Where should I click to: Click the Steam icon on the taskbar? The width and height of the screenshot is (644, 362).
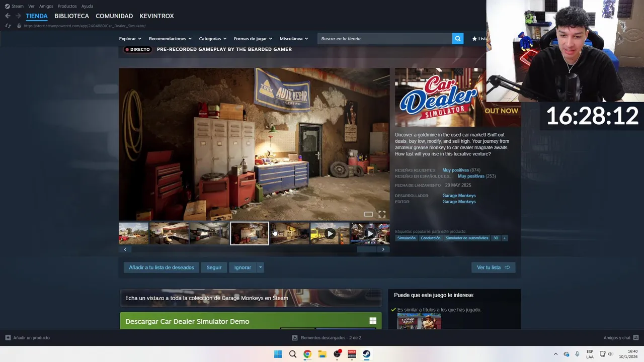coord(366,354)
